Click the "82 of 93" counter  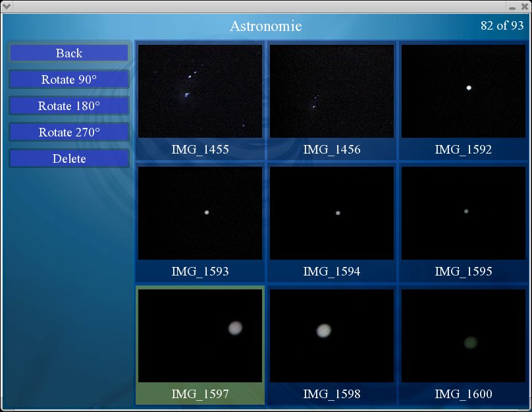502,26
